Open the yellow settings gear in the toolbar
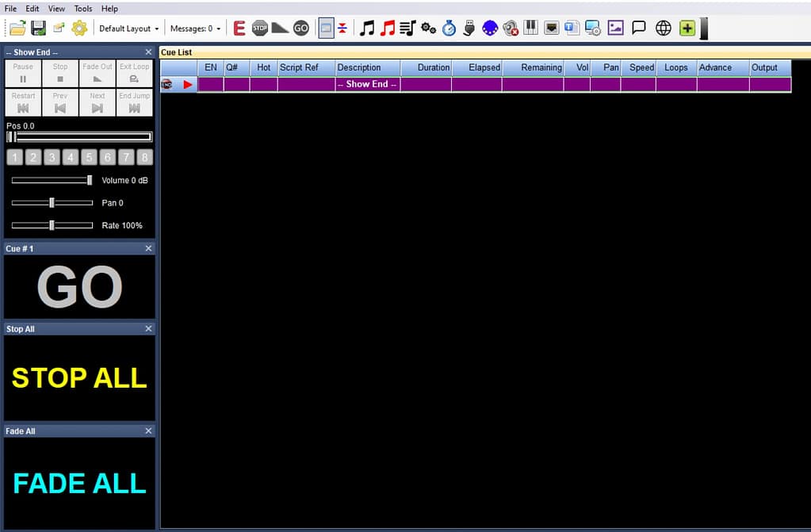Screen dimensions: 811x532 (78, 28)
